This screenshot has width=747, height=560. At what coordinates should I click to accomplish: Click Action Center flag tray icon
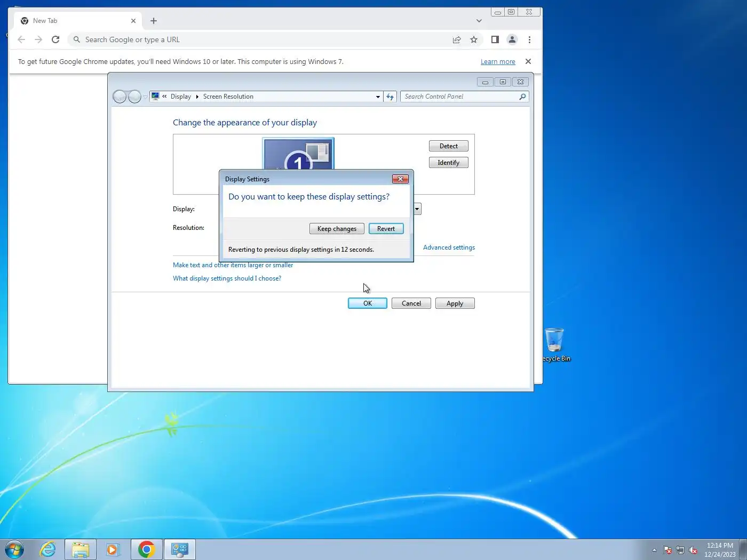(x=667, y=550)
